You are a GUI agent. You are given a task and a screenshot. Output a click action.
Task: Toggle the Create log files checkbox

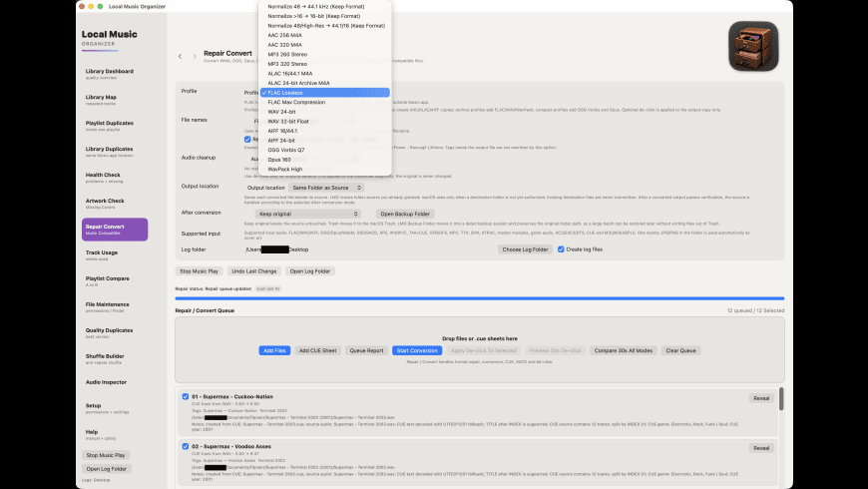pyautogui.click(x=561, y=249)
